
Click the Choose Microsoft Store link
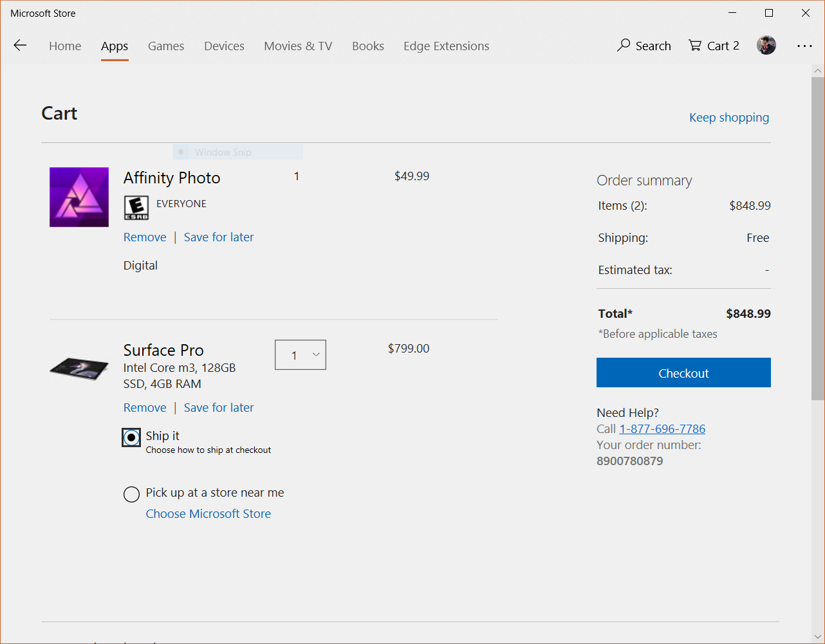[208, 514]
